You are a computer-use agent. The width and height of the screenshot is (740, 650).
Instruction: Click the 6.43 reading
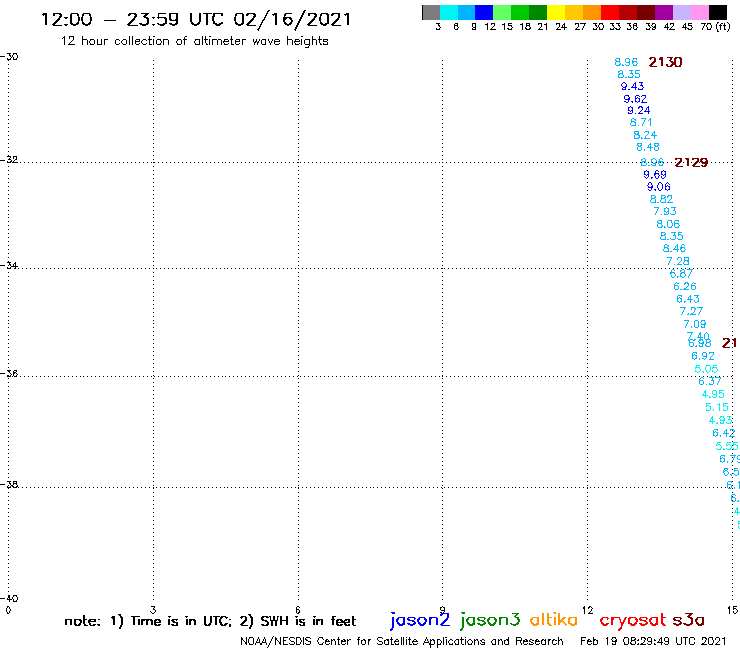pos(688,299)
